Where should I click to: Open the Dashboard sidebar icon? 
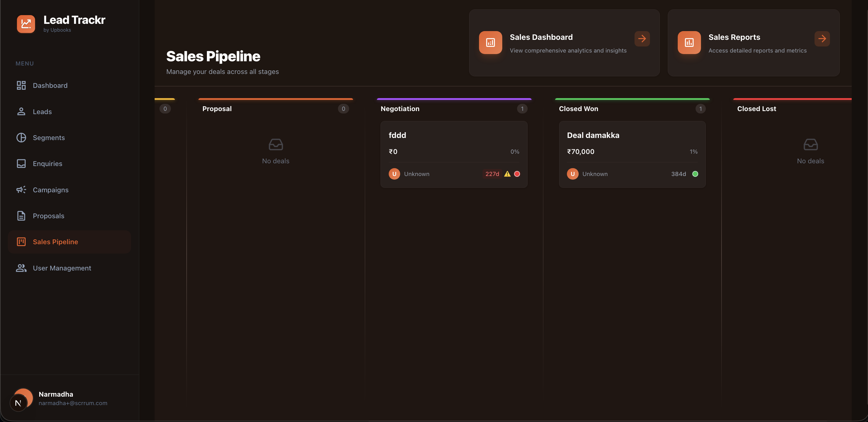point(21,85)
